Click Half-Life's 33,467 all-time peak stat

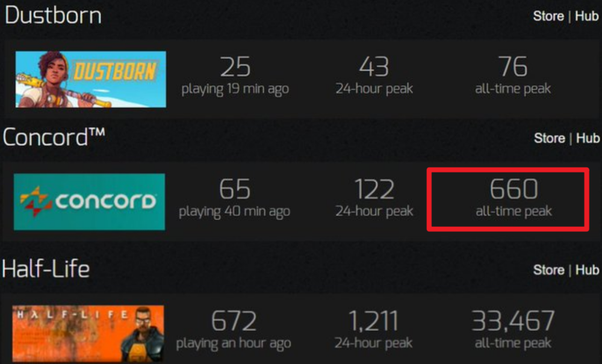tap(513, 330)
